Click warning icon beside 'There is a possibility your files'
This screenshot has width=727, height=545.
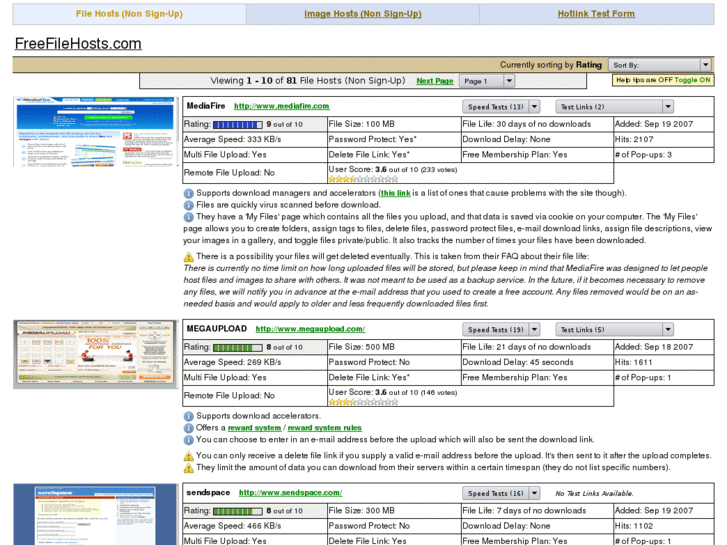pos(189,256)
